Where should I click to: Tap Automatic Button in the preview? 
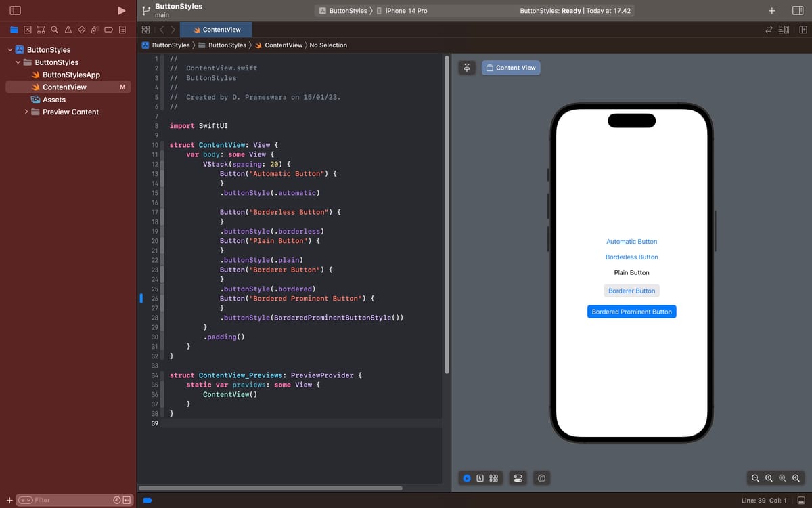pyautogui.click(x=631, y=242)
